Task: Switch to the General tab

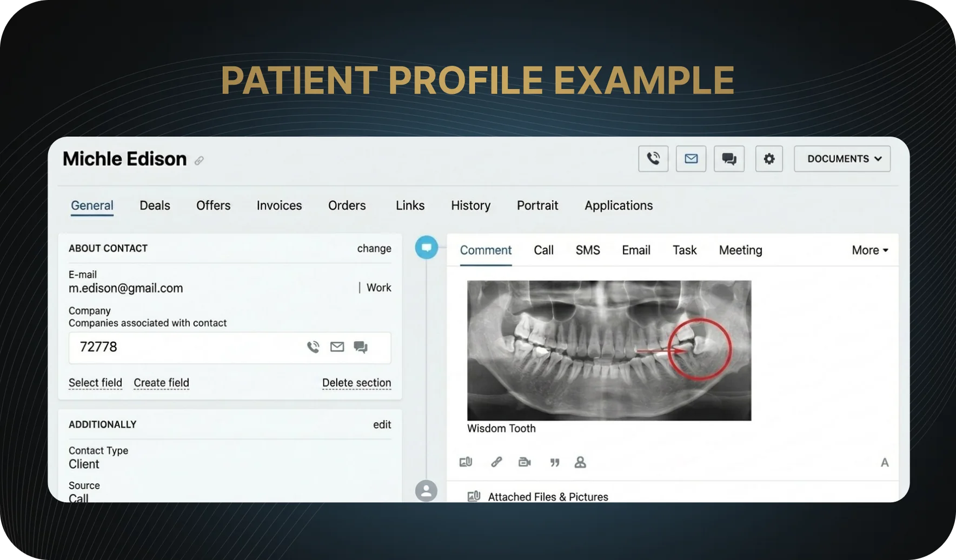Action: [92, 206]
